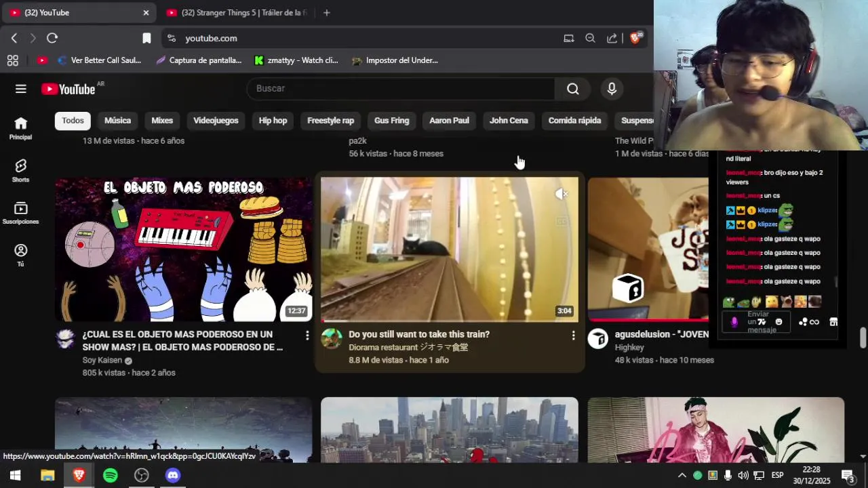The width and height of the screenshot is (868, 488).
Task: Open the Highkey channel name link
Action: pyautogui.click(x=629, y=347)
